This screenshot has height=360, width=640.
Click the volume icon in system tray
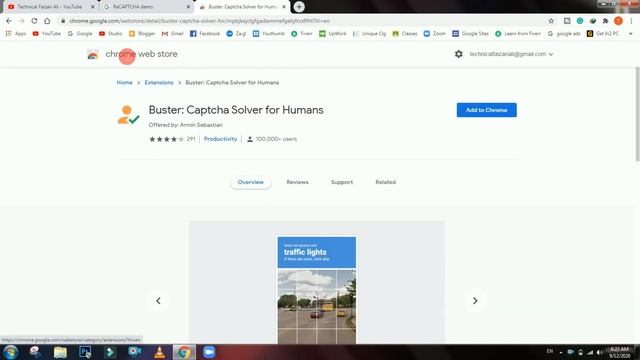(x=599, y=352)
